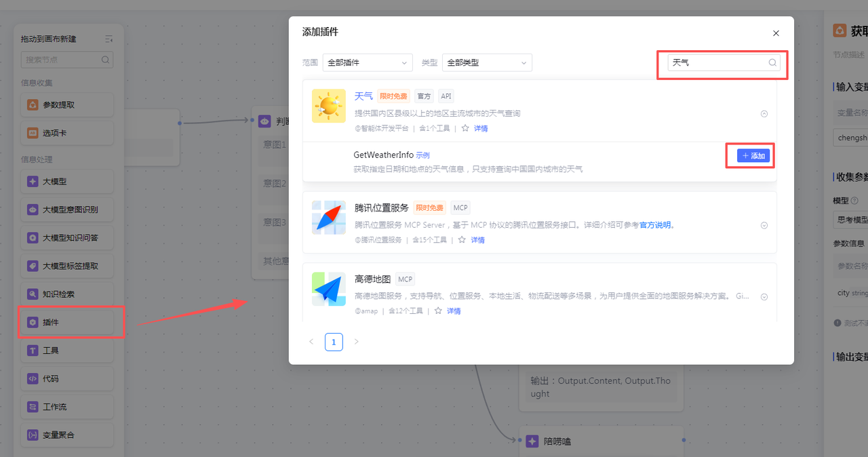Open 示例 link next to GetWeatherInfo

pyautogui.click(x=422, y=156)
